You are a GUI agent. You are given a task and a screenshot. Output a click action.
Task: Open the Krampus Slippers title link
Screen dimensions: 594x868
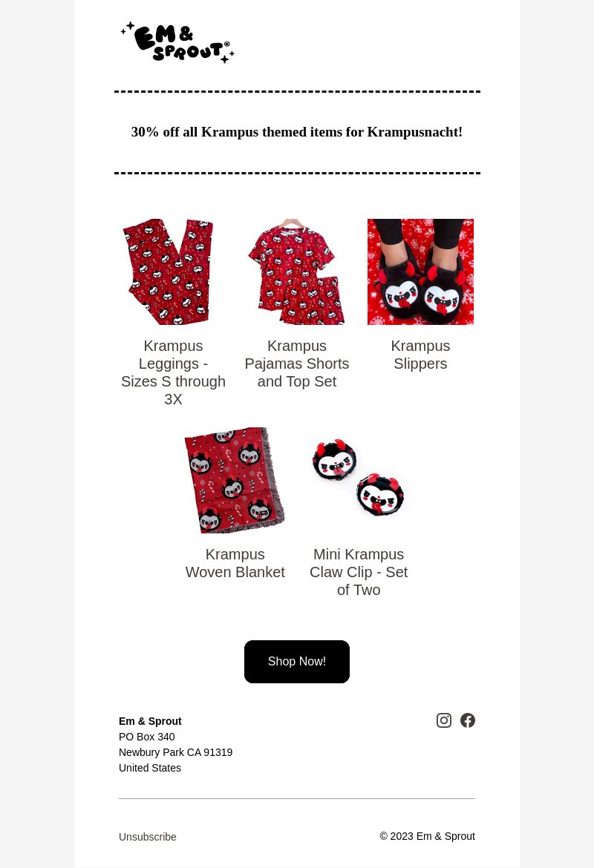pos(420,355)
